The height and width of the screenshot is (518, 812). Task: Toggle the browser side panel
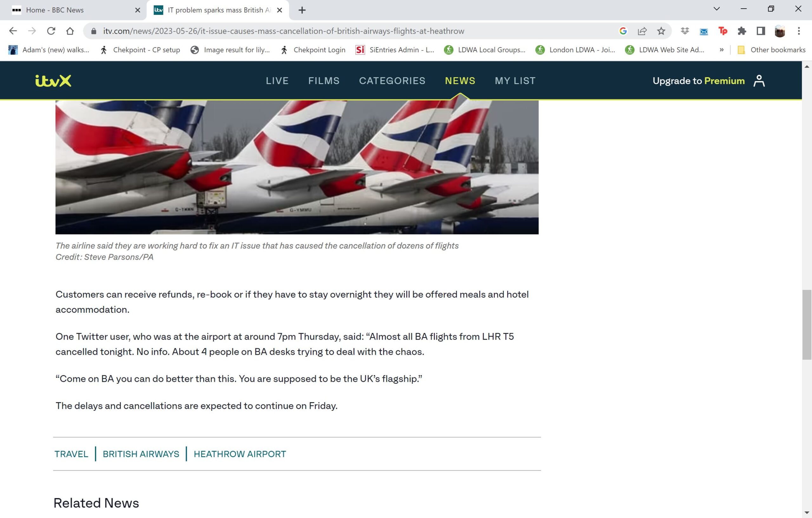pos(761,31)
